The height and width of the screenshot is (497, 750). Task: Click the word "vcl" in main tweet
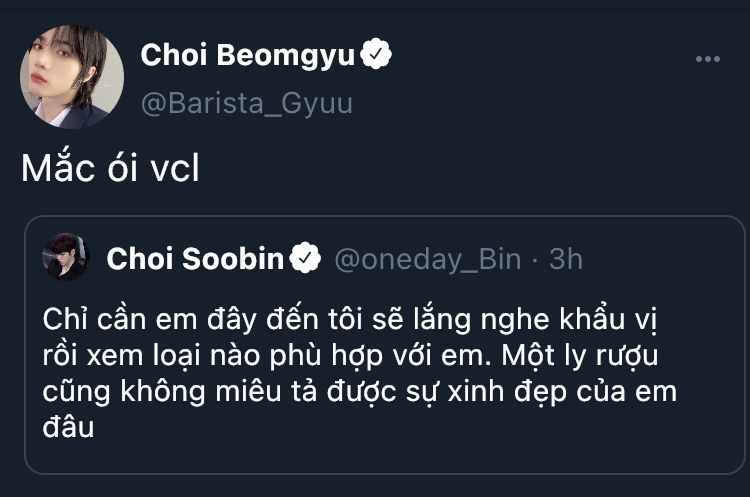tap(175, 170)
